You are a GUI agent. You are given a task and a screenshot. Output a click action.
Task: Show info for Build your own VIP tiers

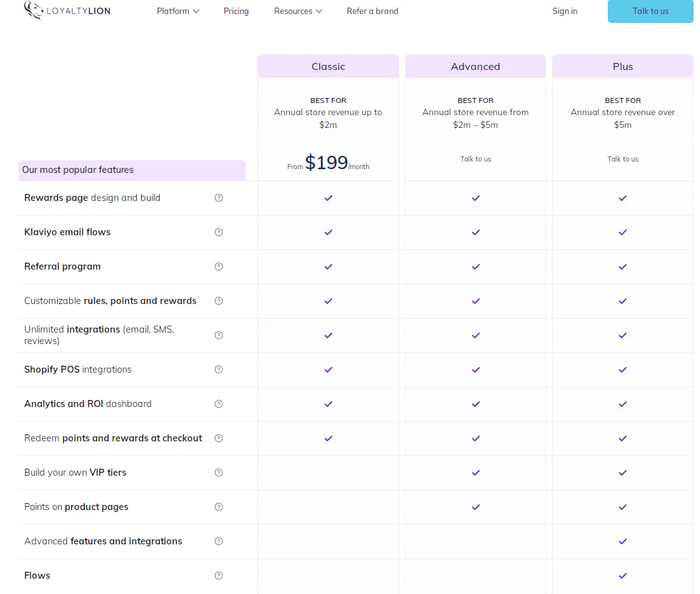(218, 473)
